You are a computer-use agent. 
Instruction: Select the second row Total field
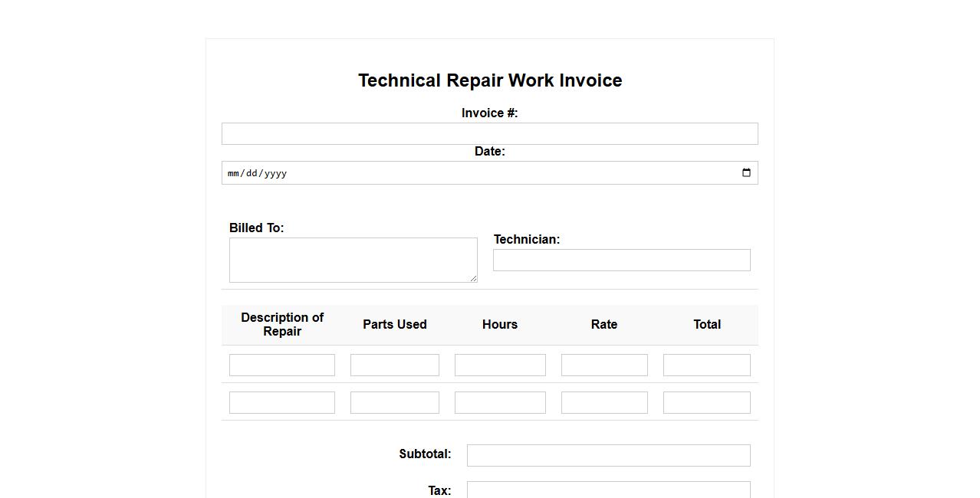706,403
